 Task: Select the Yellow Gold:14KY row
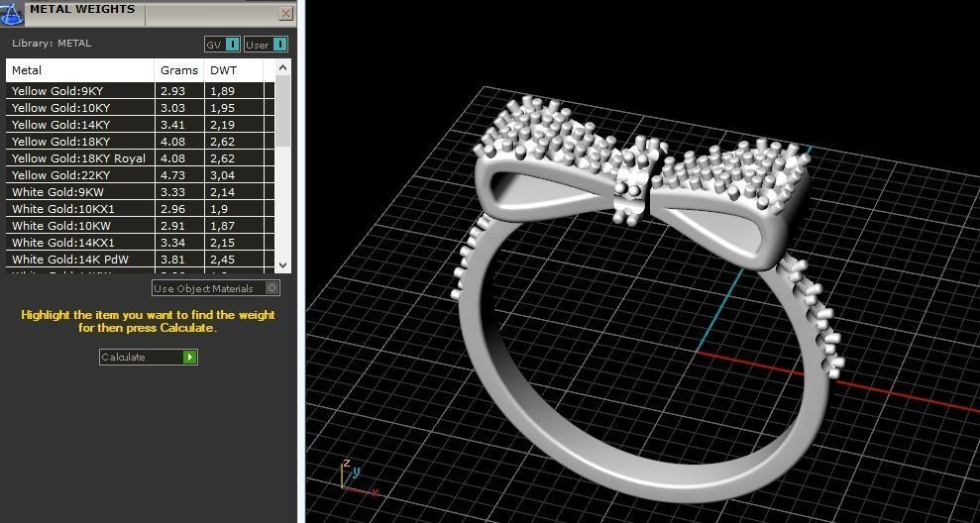click(x=140, y=125)
